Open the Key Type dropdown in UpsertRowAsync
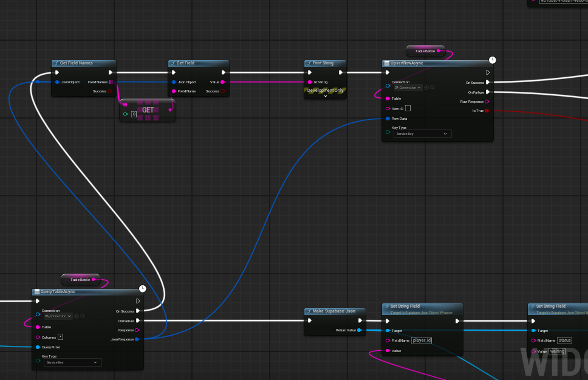This screenshot has width=588, height=380. click(x=423, y=134)
